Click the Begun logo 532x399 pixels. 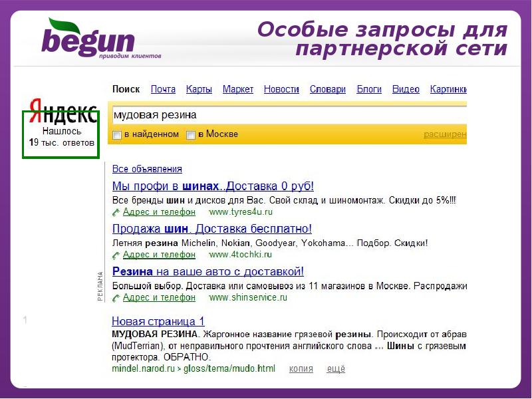pyautogui.click(x=88, y=39)
